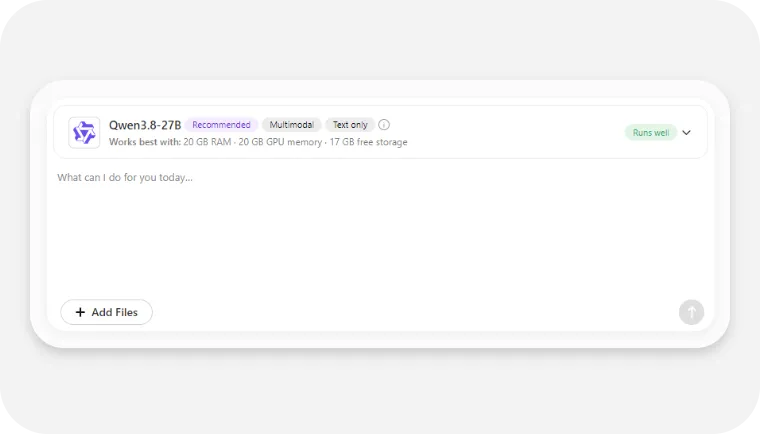
Task: Select the Qwen3.8-27B model name
Action: click(145, 125)
